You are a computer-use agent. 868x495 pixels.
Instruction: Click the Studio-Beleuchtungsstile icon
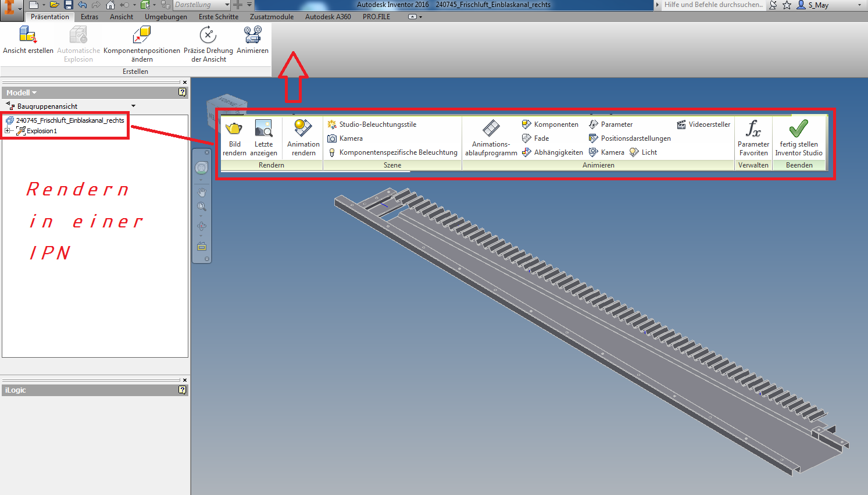tap(332, 124)
